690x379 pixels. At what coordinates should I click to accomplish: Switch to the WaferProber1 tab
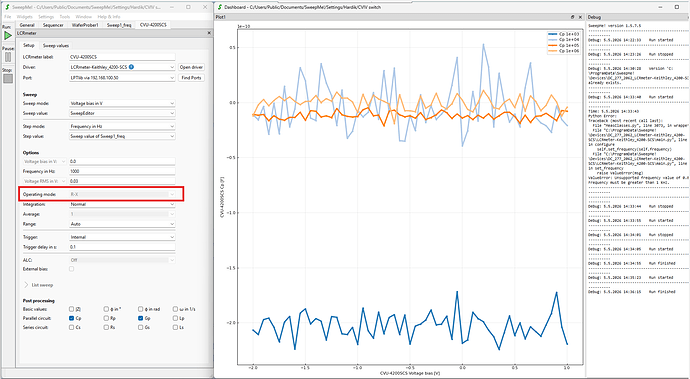[85, 25]
